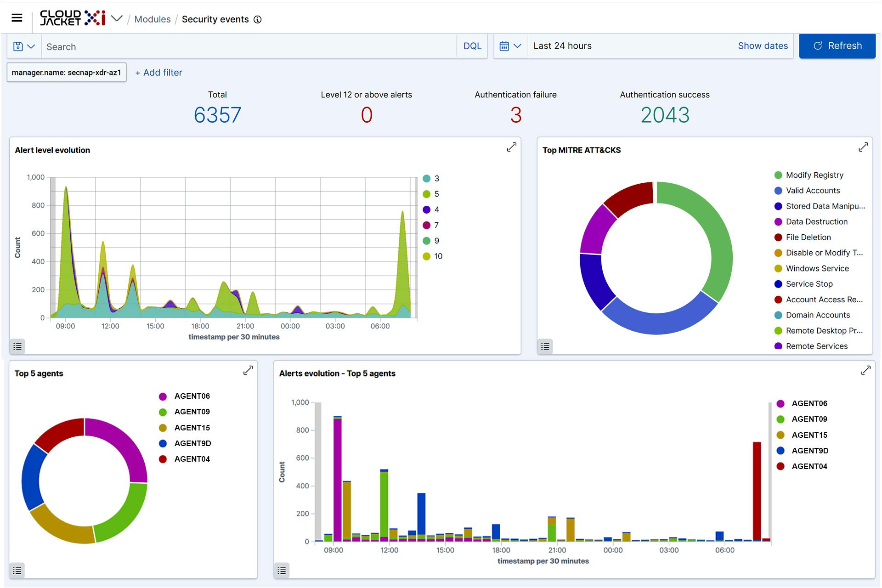
Task: Select the CloudJacket app logo dropdown
Action: coord(115,19)
